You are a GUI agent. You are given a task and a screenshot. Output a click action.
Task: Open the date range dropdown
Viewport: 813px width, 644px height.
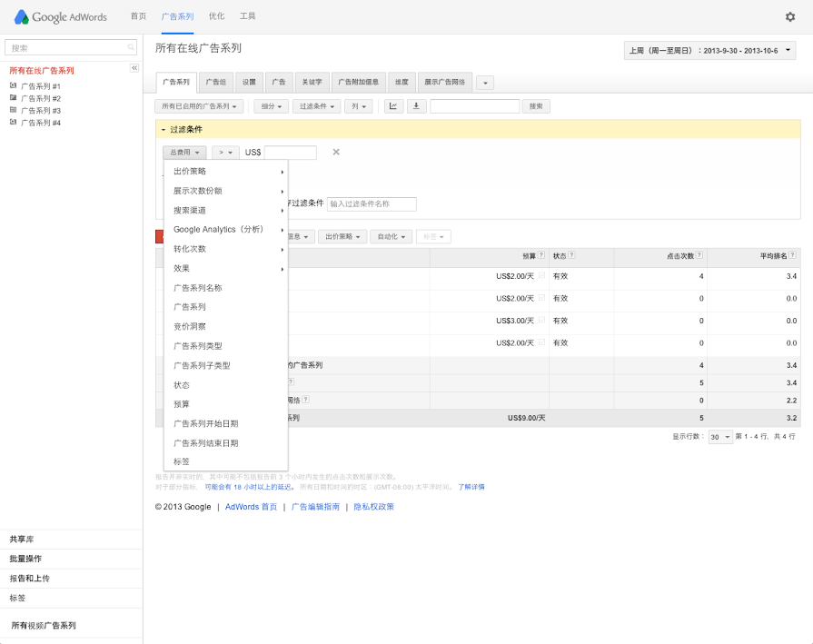709,51
